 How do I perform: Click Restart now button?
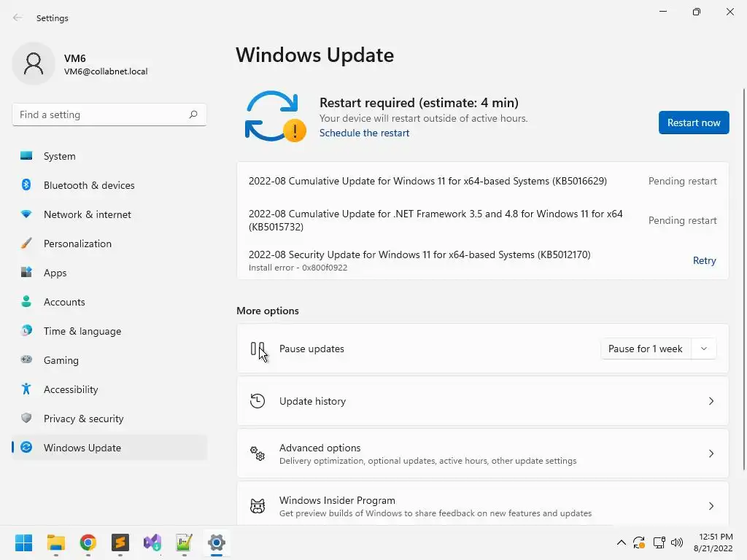pos(694,122)
